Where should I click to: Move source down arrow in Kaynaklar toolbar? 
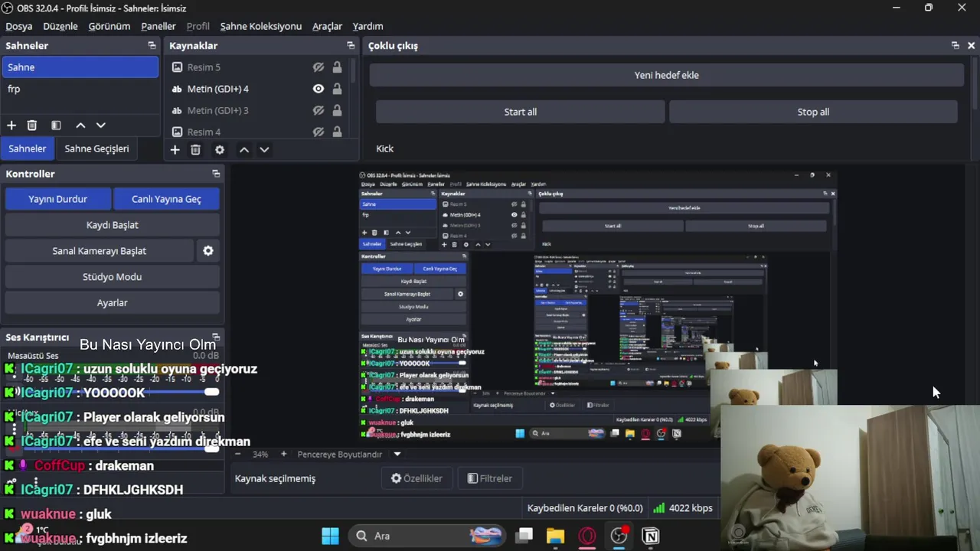tap(264, 150)
